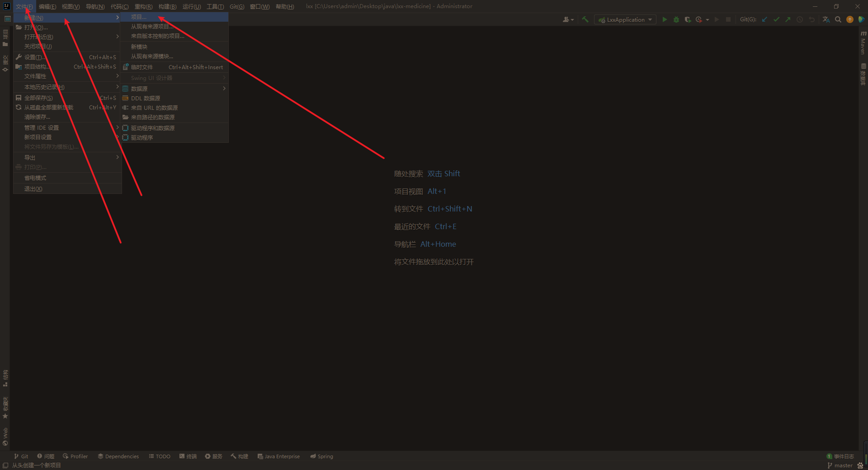Click 项目结构... in File menu

[x=67, y=67]
